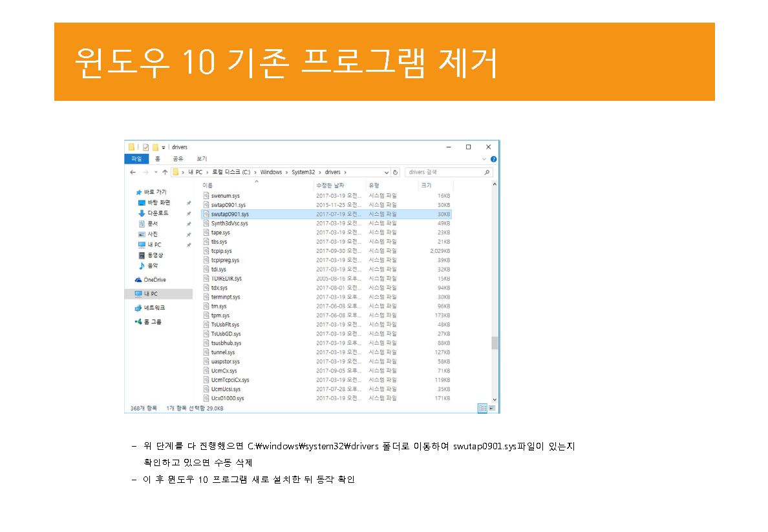
Task: Open recent locations dropdown arrow
Action: point(156,173)
